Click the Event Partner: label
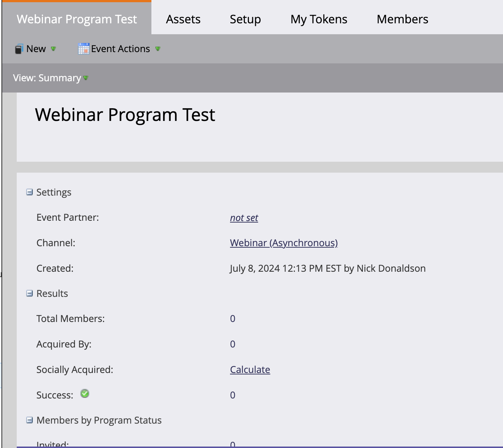Screen dimensions: 503x448 68,217
